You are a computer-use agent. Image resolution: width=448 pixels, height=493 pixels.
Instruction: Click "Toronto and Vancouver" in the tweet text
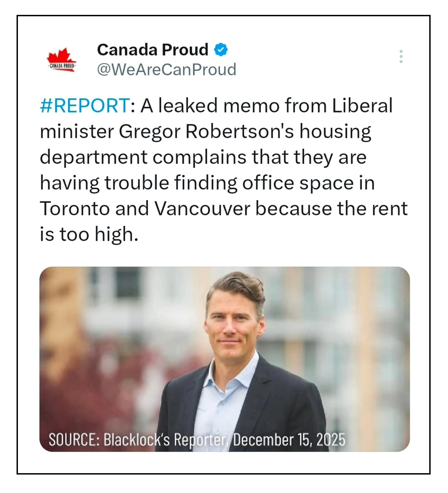point(145,208)
